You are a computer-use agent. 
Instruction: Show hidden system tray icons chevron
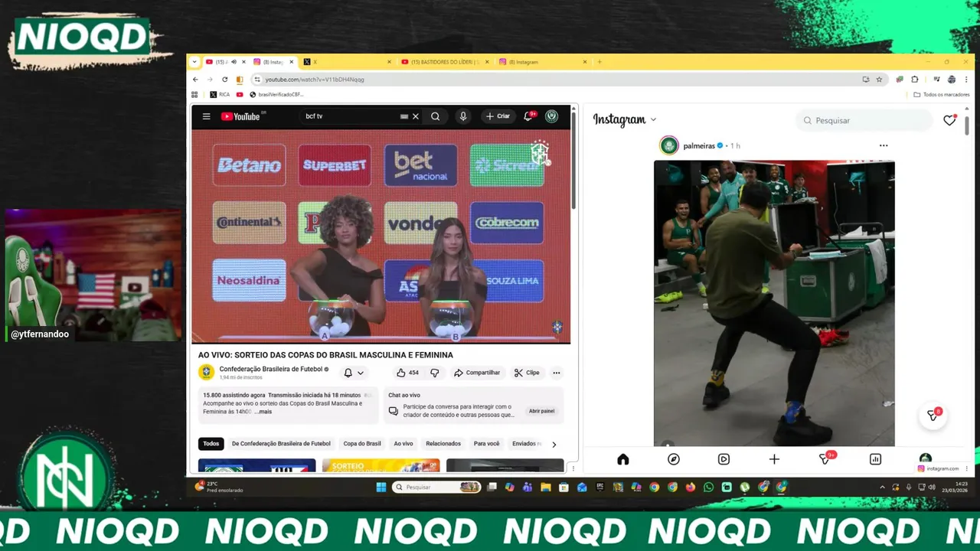882,487
